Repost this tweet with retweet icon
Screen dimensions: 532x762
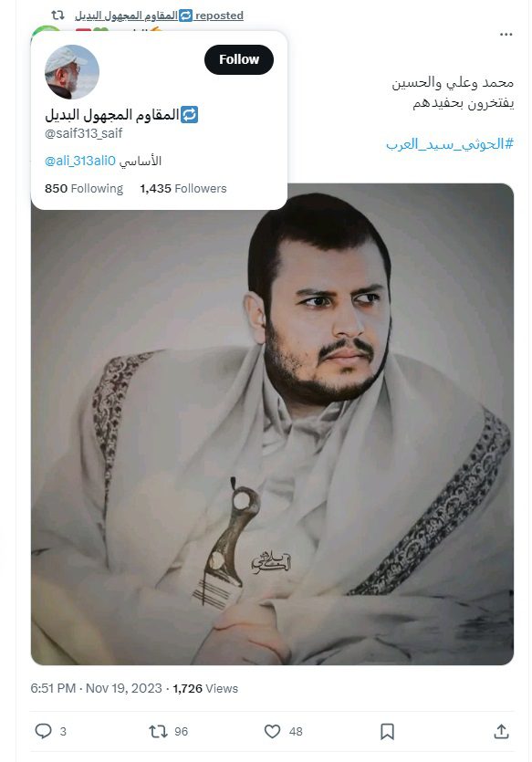click(x=158, y=731)
